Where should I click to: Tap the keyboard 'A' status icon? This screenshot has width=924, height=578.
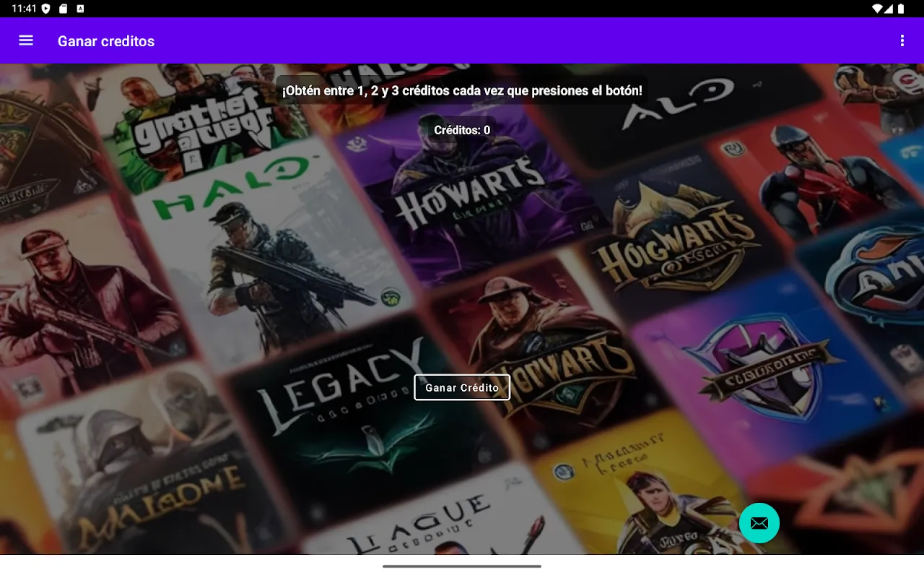point(80,9)
